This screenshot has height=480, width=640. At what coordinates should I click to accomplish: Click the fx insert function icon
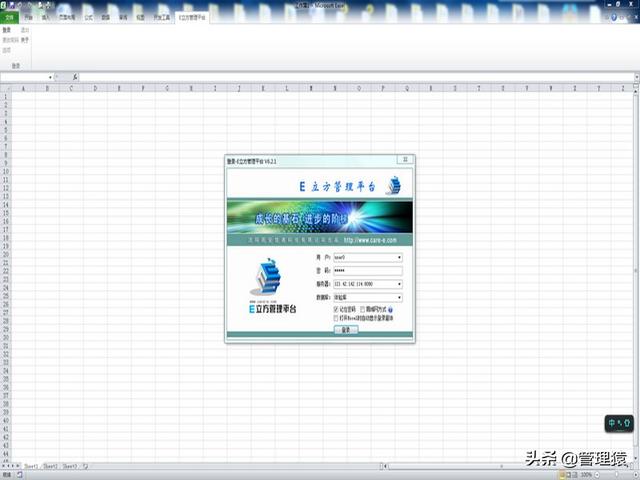tap(75, 77)
